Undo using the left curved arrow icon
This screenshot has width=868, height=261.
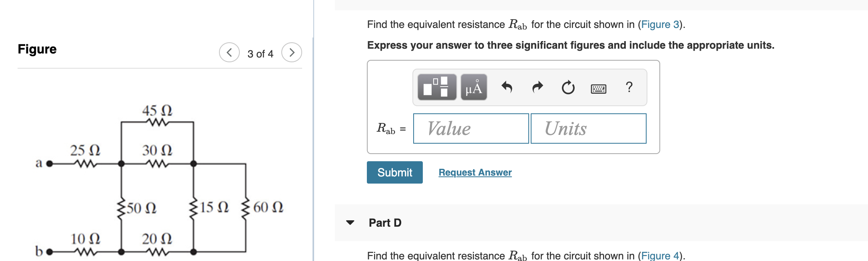[x=508, y=87]
